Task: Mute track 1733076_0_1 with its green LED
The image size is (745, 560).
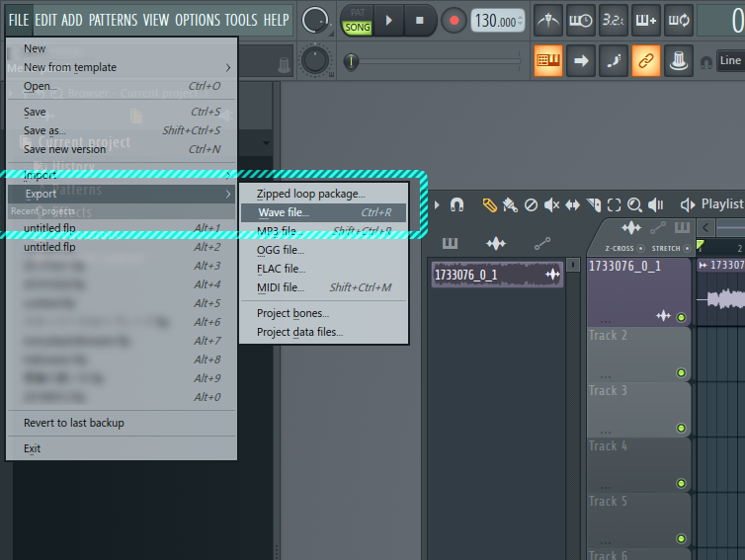Action: point(681,317)
